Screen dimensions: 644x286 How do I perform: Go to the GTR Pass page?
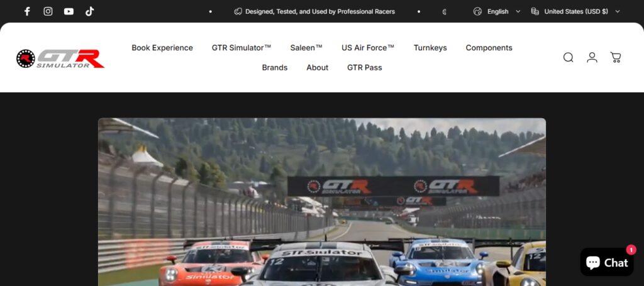point(364,67)
